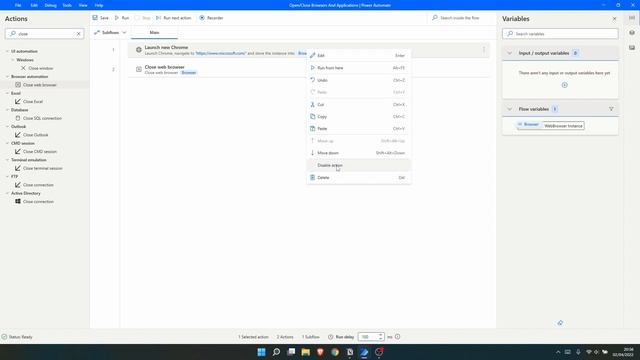Choose Cut in context menu

359,105
